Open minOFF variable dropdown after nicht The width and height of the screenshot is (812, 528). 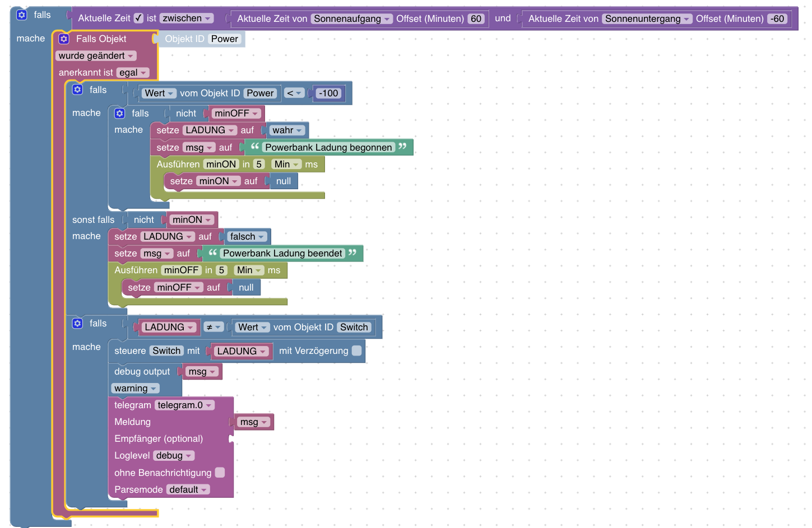236,113
